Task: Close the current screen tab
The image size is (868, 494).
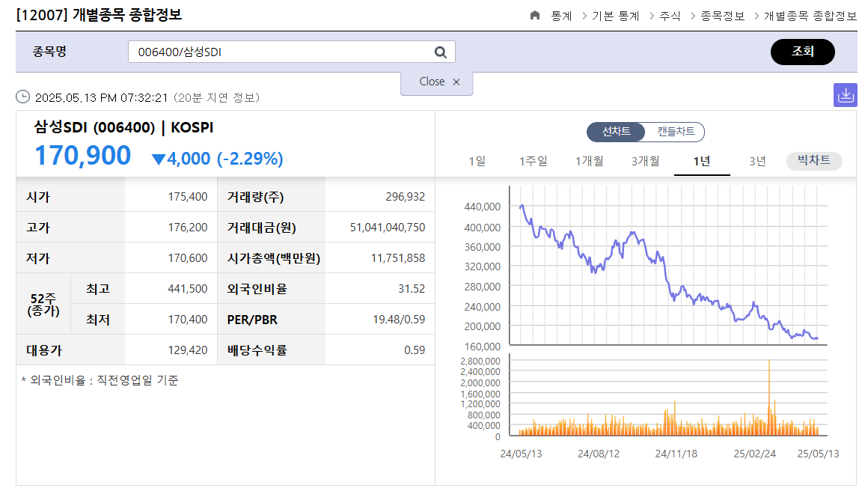Action: 436,82
